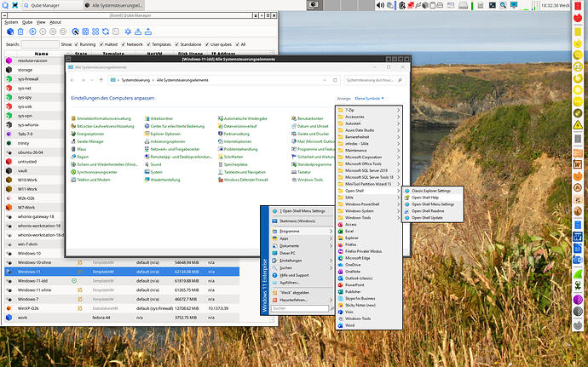The image size is (588, 367).
Task: Select Classic Explorer Settings in the submenu
Action: 433,191
